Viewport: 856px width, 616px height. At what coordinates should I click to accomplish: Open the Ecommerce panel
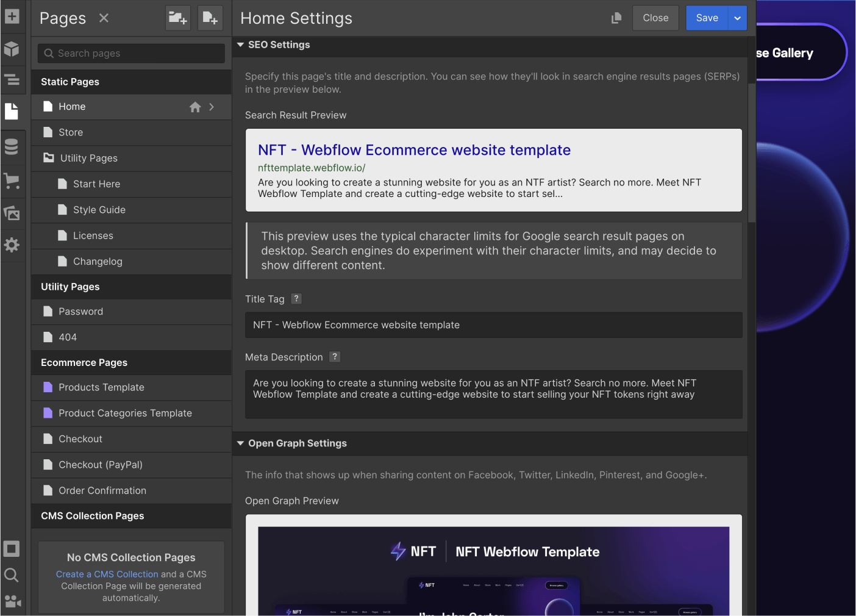click(12, 180)
